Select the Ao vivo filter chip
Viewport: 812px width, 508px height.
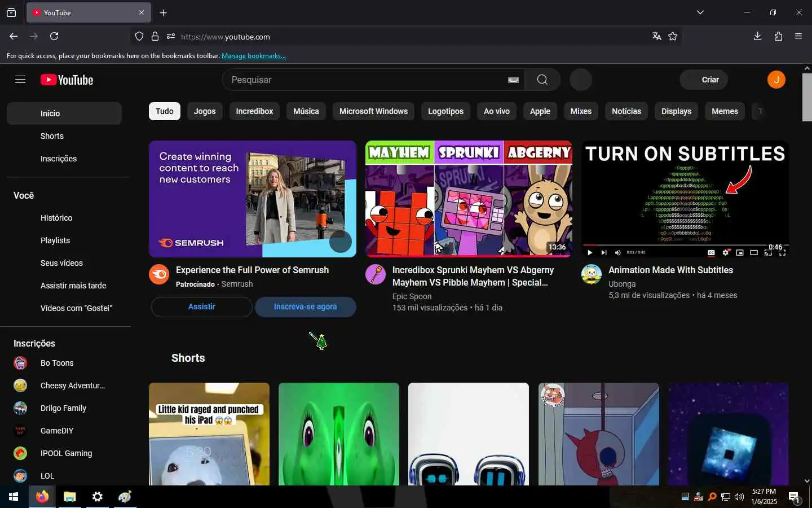[x=497, y=111]
